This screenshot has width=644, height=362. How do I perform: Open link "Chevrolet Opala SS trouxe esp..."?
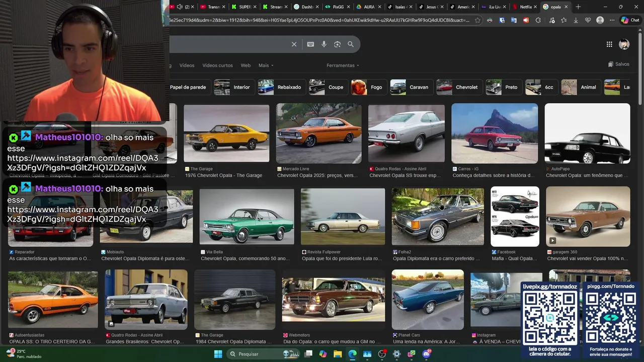click(x=405, y=175)
